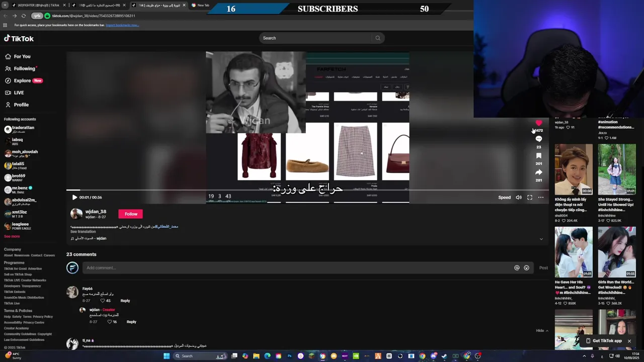Expand the Programme footer section
Viewport: 644px width, 362px height.
(x=14, y=262)
